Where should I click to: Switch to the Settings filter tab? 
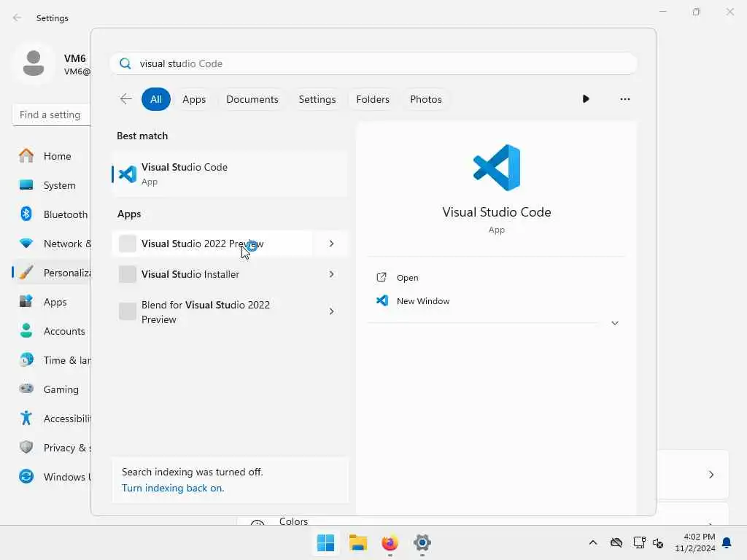(x=317, y=99)
